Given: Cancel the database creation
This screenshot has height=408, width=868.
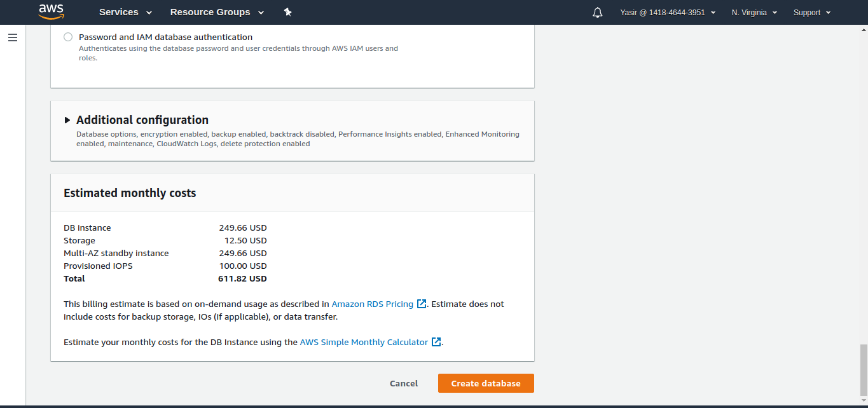Looking at the screenshot, I should click(404, 383).
